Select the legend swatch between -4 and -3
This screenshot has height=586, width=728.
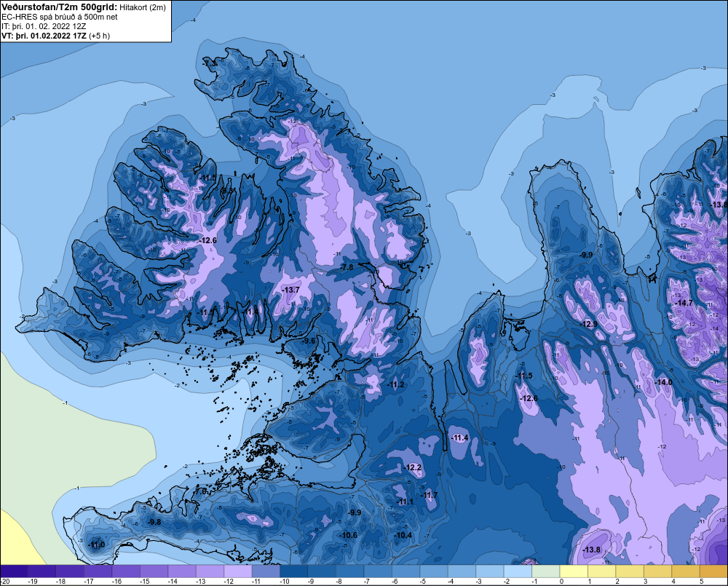pyautogui.click(x=462, y=571)
